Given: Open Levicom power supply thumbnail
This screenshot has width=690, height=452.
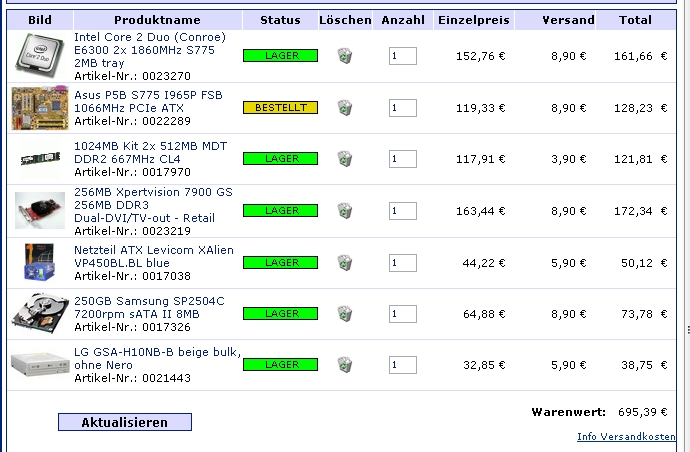Looking at the screenshot, I should click(40, 262).
